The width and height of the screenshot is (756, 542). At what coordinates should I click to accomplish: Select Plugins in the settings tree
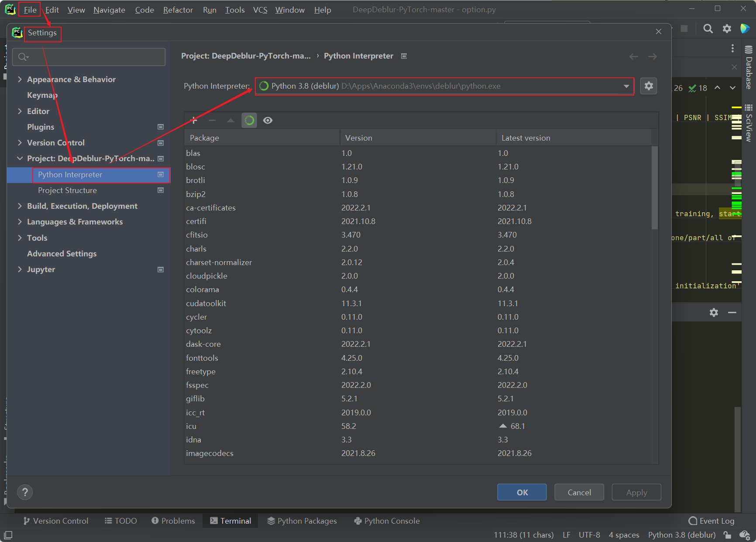(x=41, y=127)
